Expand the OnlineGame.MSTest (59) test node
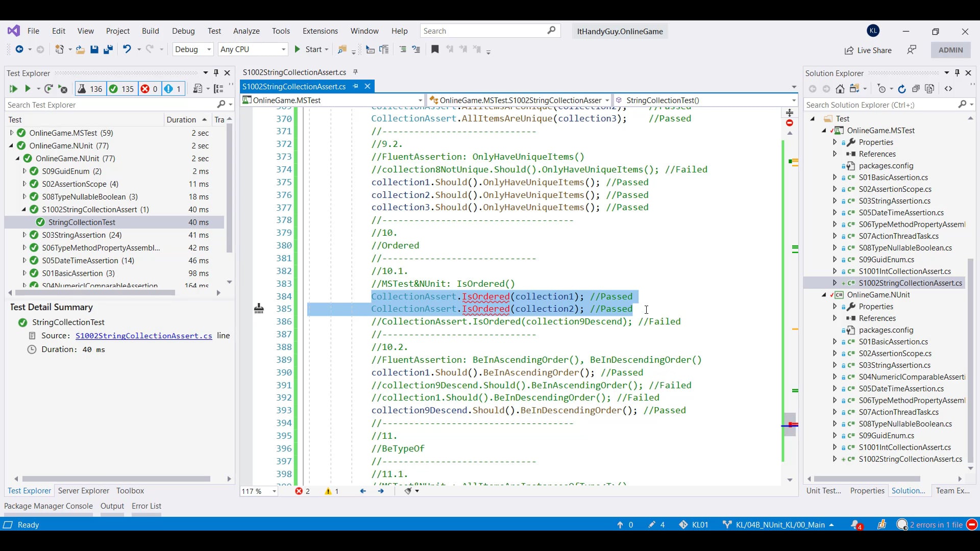Viewport: 980px width, 551px height. coord(12,133)
